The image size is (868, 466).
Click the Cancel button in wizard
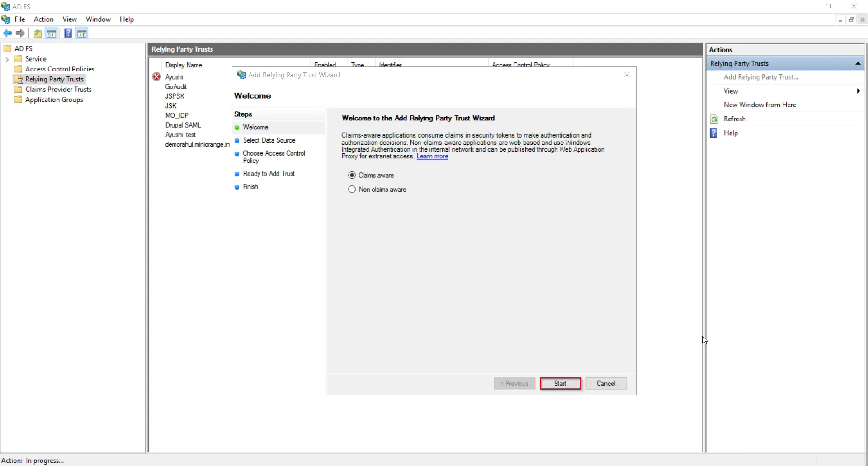coord(606,384)
